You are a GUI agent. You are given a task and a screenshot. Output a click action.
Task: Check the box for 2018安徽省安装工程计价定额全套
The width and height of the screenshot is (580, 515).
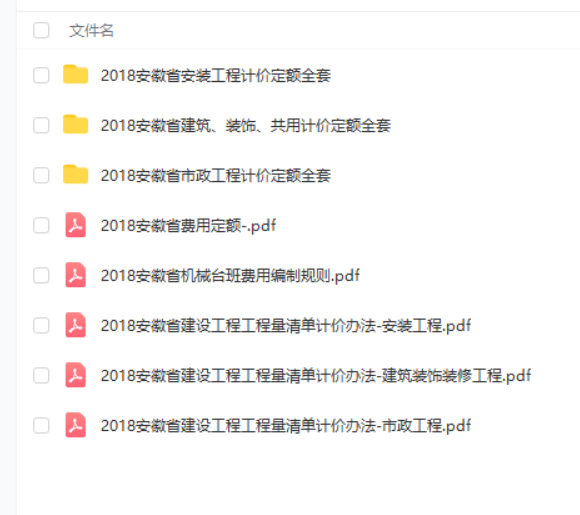pos(41,75)
